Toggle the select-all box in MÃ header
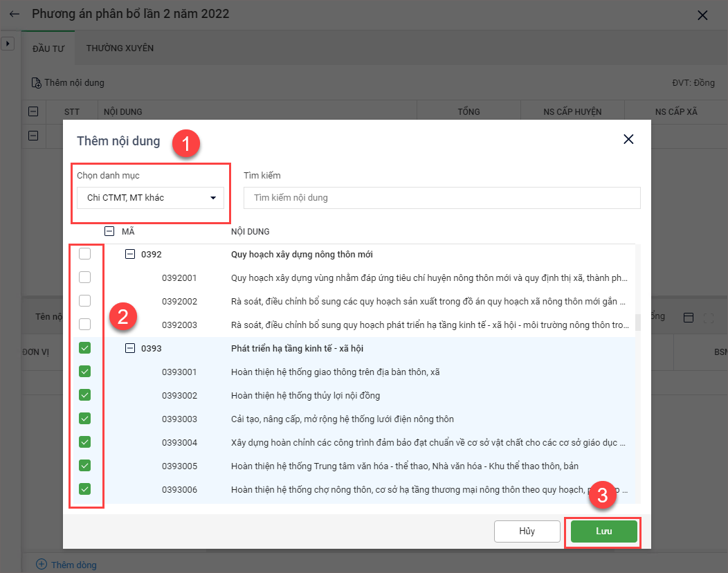The image size is (728, 573). (x=109, y=232)
